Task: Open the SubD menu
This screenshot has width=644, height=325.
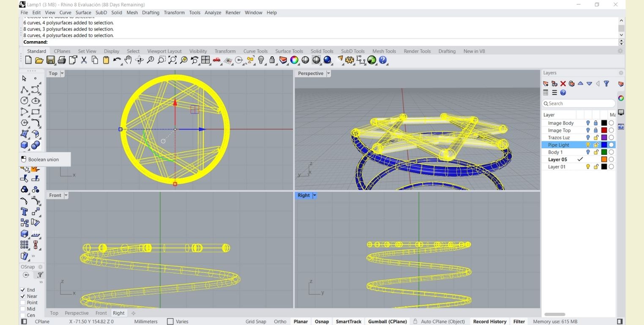Action: click(x=101, y=13)
